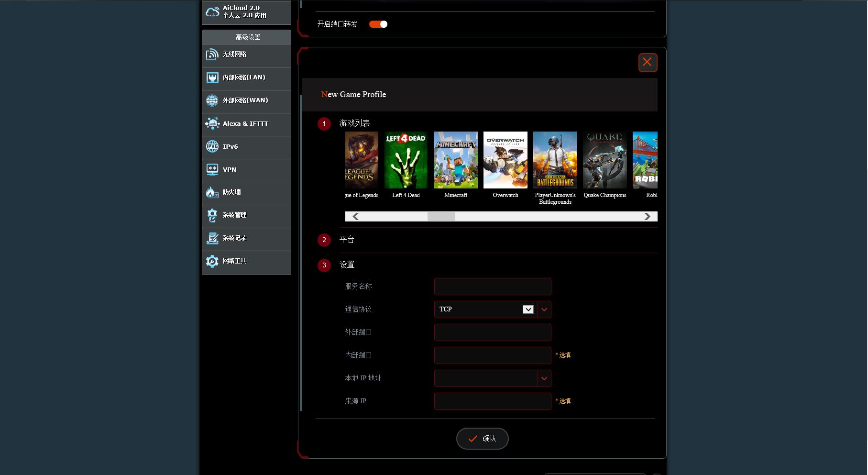Click the 内部网络(LAN) icon
Screen dimensions: 868x475
[212, 77]
